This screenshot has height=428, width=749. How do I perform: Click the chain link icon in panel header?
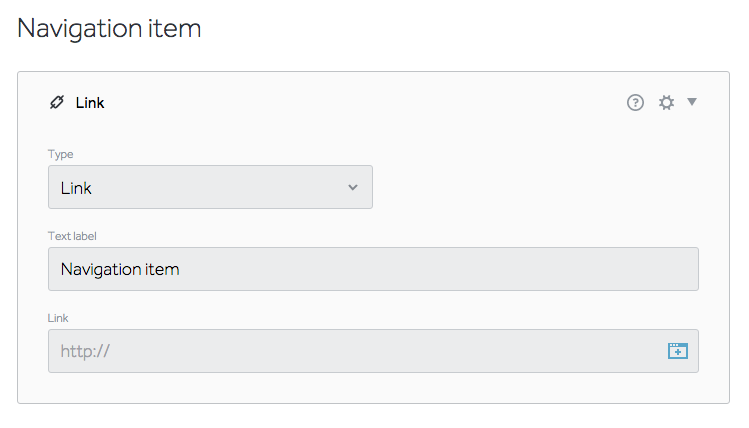[56, 102]
